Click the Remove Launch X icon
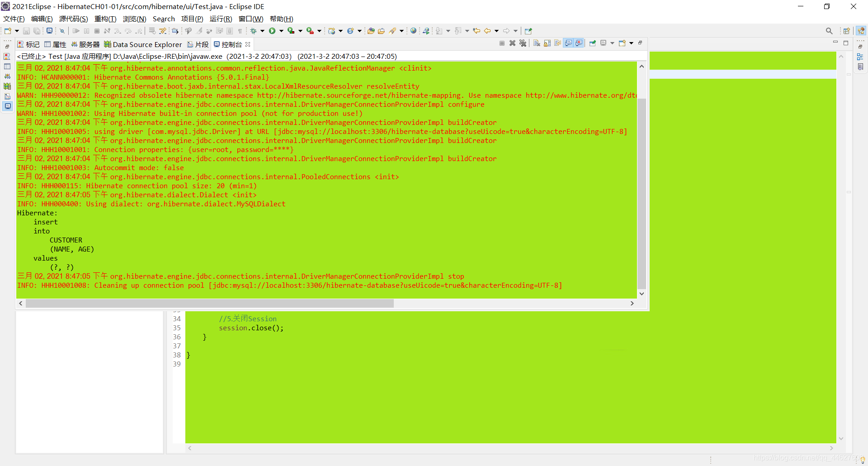The width and height of the screenshot is (868, 466). (512, 43)
